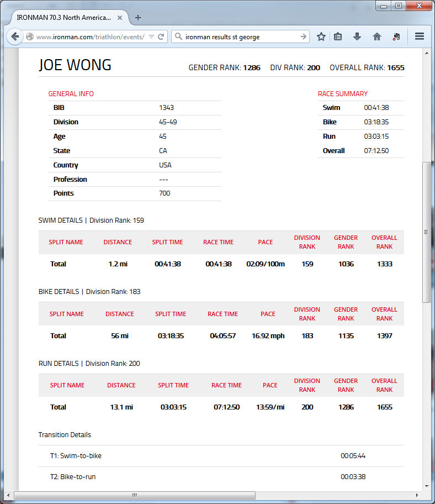Click the search go arrow
Image resolution: width=435 pixels, height=504 pixels.
pyautogui.click(x=303, y=37)
